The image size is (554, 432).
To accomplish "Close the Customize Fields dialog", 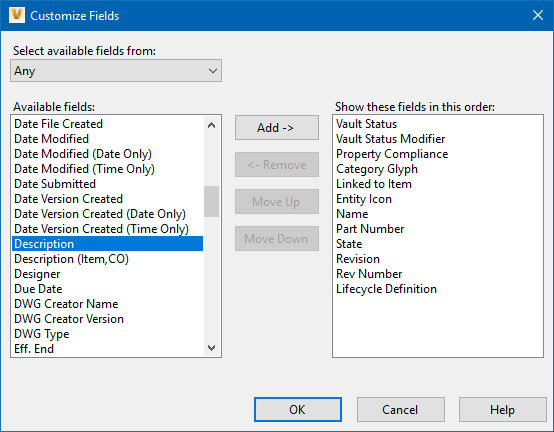I will point(538,15).
